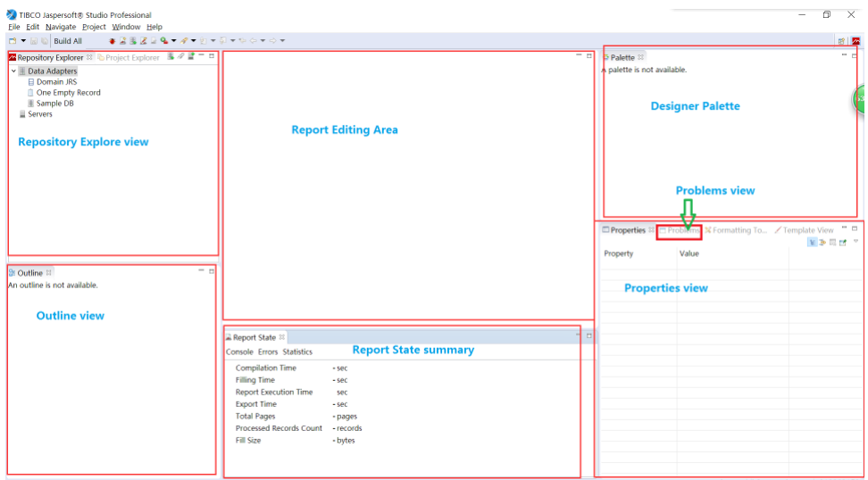The width and height of the screenshot is (868, 480).
Task: Click the Open Perspective icon at top right
Action: click(841, 41)
